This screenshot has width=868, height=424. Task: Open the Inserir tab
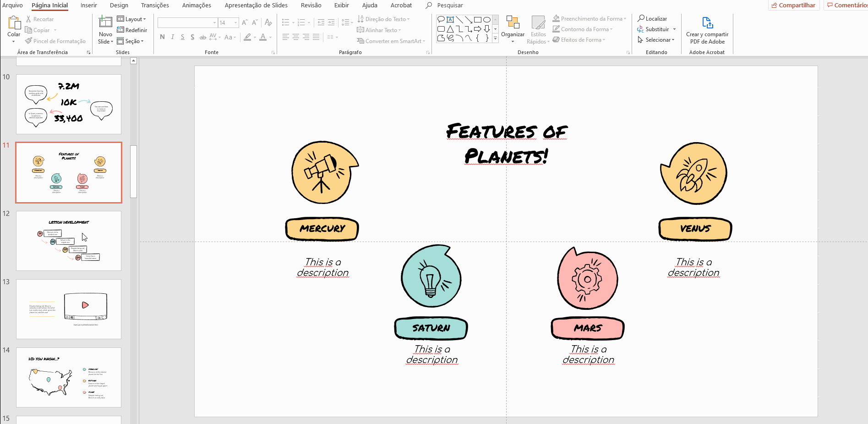(89, 6)
